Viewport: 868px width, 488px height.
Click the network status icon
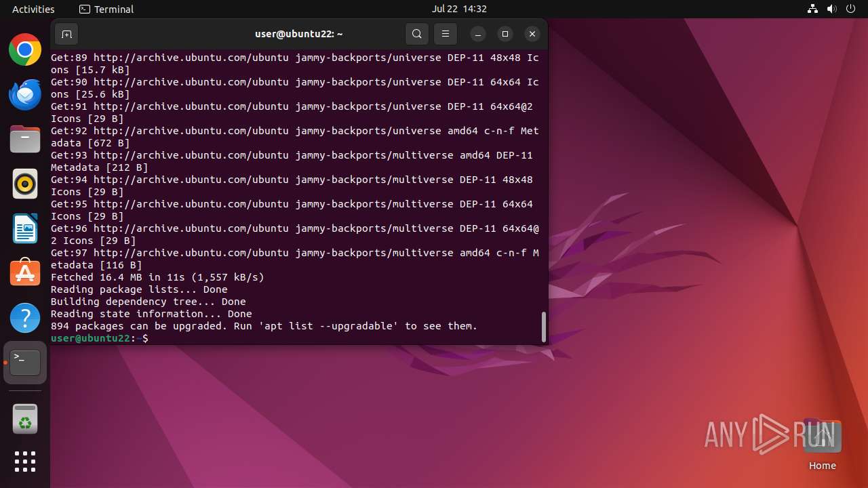pyautogui.click(x=813, y=9)
